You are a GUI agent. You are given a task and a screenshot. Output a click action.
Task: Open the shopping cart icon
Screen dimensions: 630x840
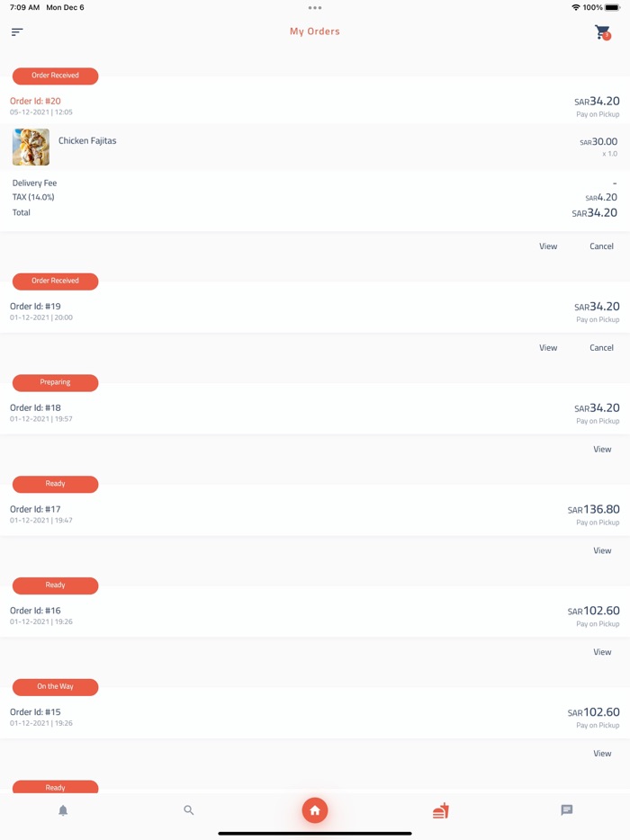(x=602, y=32)
